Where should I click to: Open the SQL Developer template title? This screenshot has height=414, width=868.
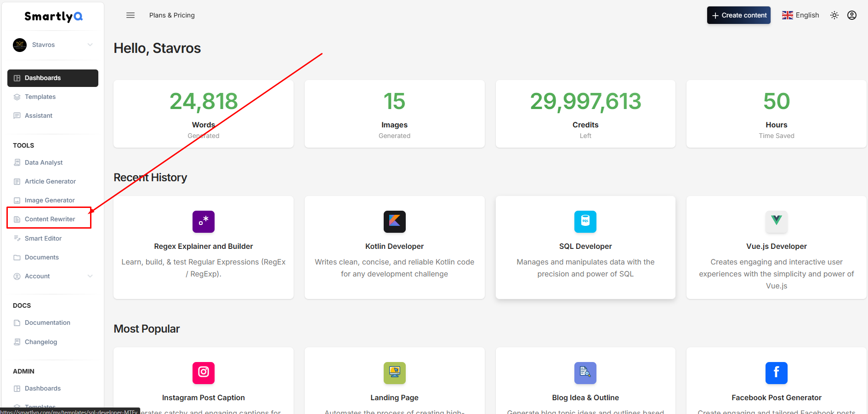point(585,247)
